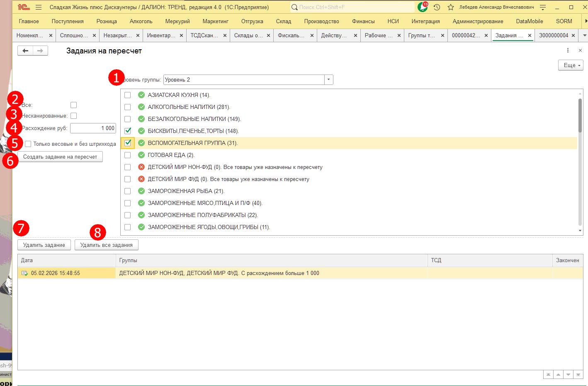This screenshot has height=386, width=588.
Task: Open the 1C main menu hamburger icon
Action: tap(39, 7)
